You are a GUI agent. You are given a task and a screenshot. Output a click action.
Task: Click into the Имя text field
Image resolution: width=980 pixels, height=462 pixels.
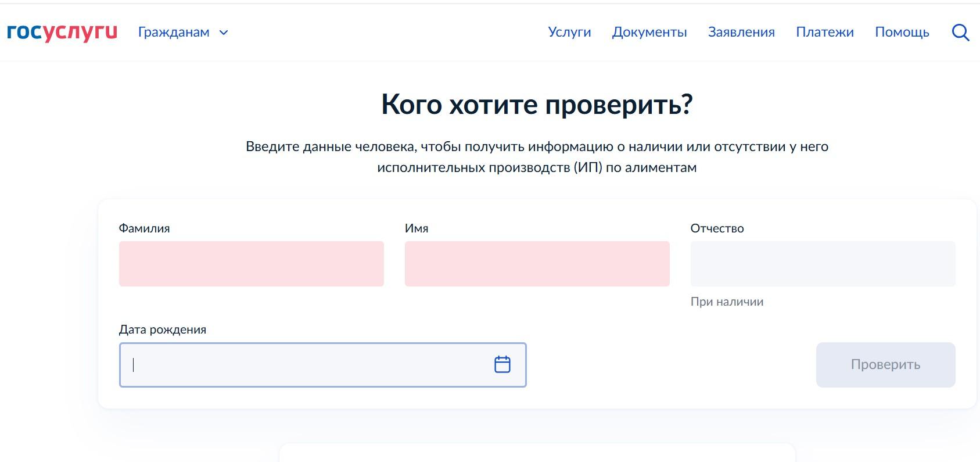pos(537,264)
